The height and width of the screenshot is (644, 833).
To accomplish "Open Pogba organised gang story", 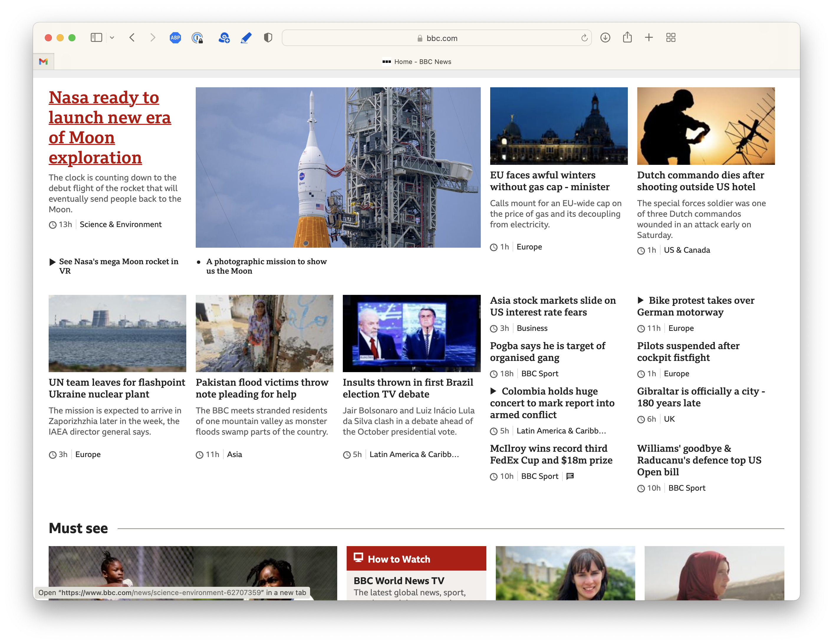I will click(x=547, y=352).
